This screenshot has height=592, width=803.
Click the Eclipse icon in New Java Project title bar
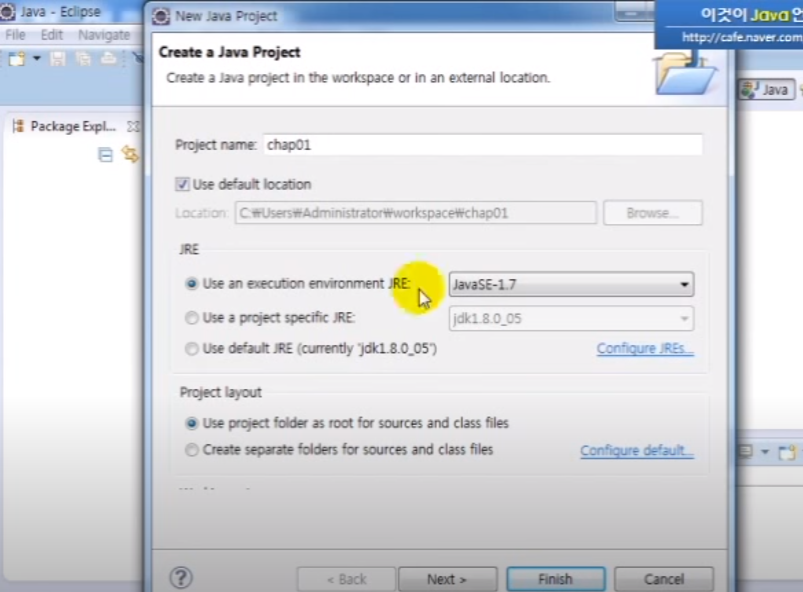pyautogui.click(x=161, y=16)
